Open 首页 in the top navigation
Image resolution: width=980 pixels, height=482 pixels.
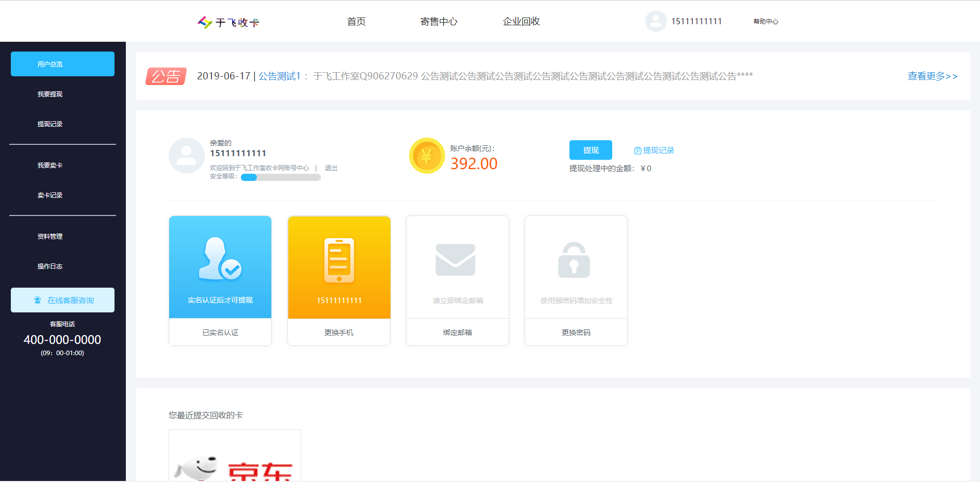coord(356,22)
